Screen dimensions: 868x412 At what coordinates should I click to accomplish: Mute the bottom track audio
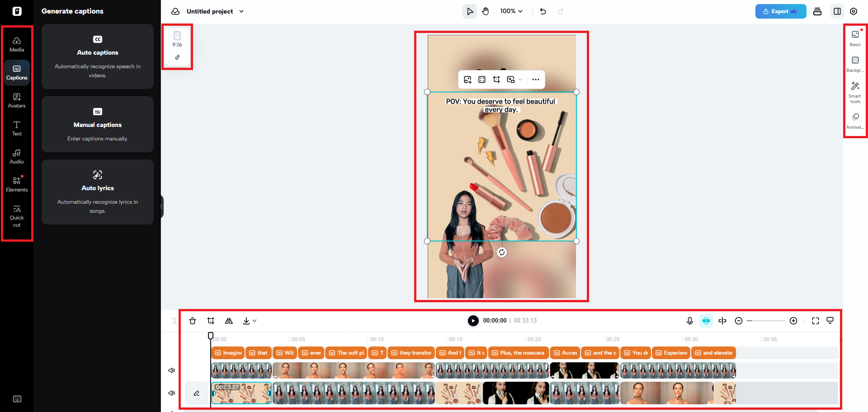coord(171,393)
